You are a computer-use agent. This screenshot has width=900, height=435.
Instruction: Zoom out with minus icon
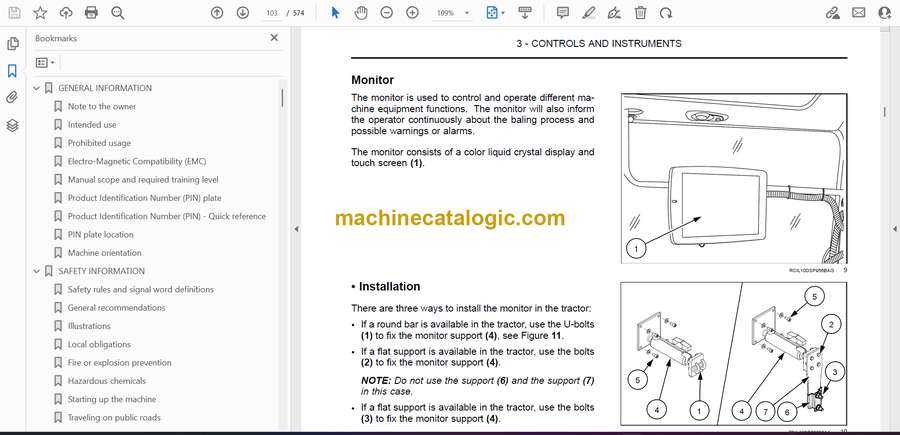pos(387,13)
